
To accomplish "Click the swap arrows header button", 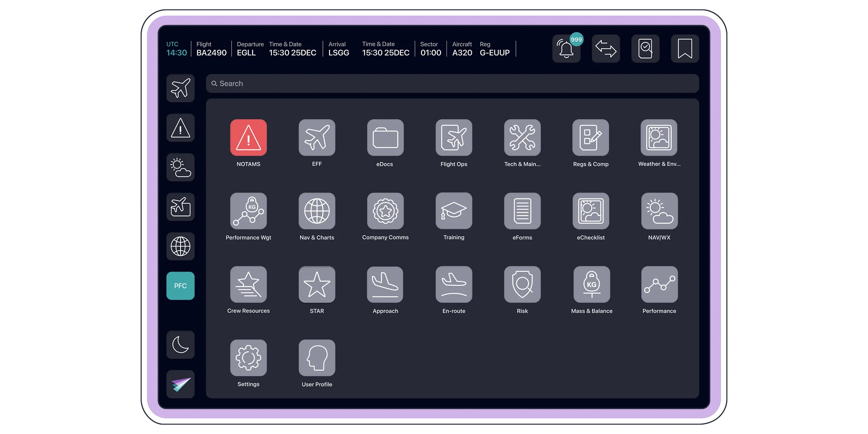I will 606,49.
